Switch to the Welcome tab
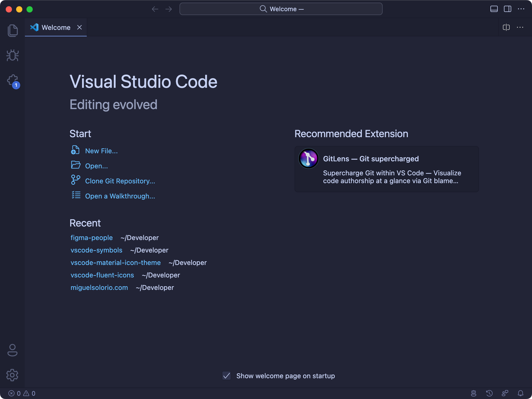This screenshot has width=532, height=399. pyautogui.click(x=56, y=27)
